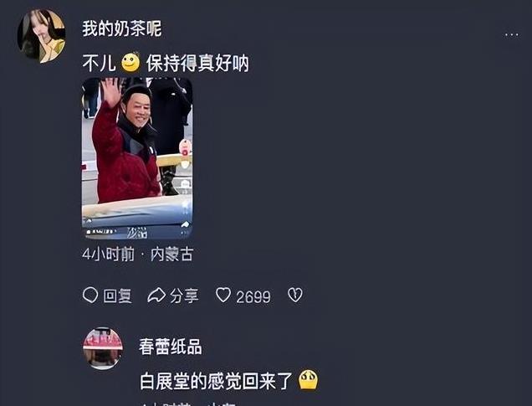This screenshot has height=406, width=532.
Task: Tap the share arrow icon
Action: coord(156,296)
